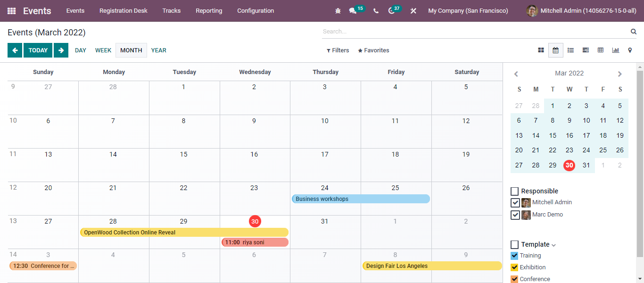Viewport: 644px width, 283px height.
Task: Mini calendar next month chevron
Action: click(619, 74)
